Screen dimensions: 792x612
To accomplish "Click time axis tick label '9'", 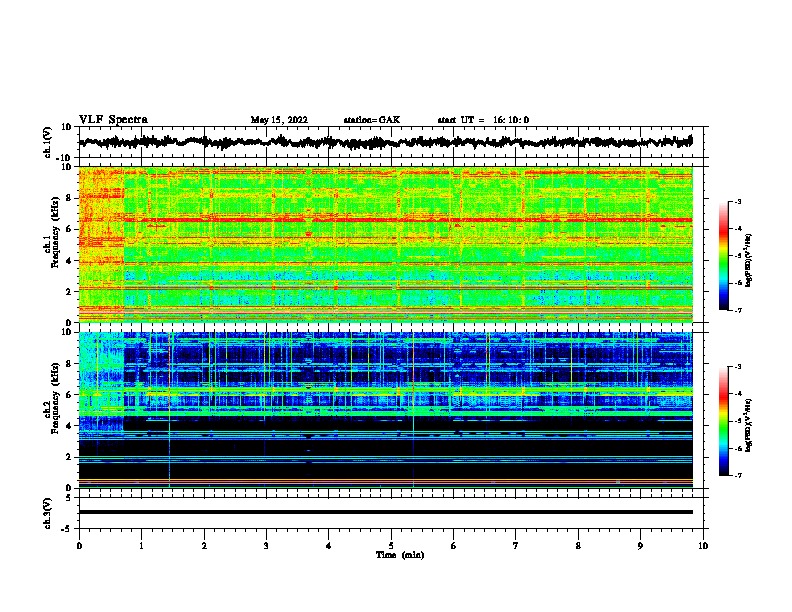I will click(640, 546).
